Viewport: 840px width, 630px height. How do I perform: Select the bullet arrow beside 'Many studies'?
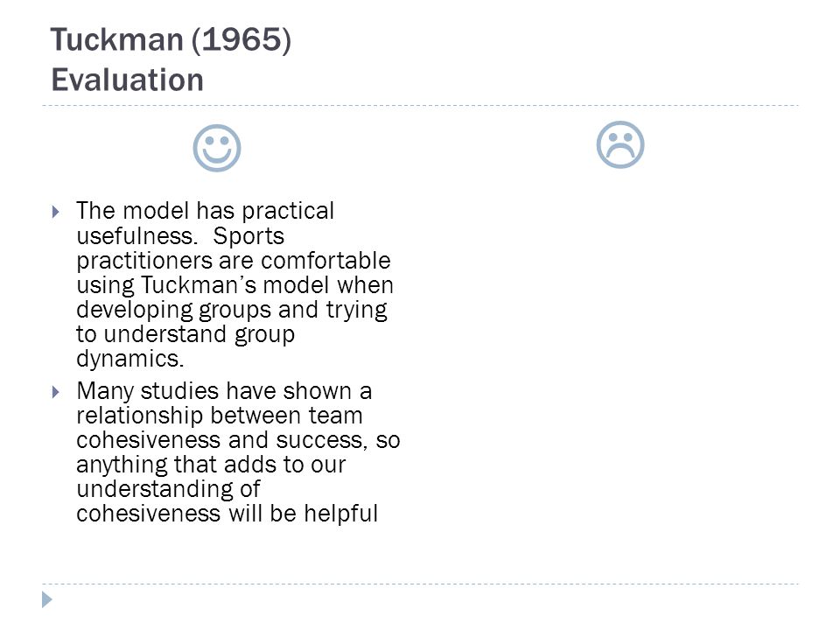pyautogui.click(x=56, y=392)
